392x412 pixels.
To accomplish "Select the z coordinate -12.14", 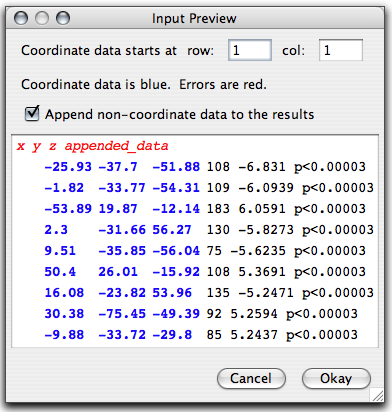I will point(176,209).
